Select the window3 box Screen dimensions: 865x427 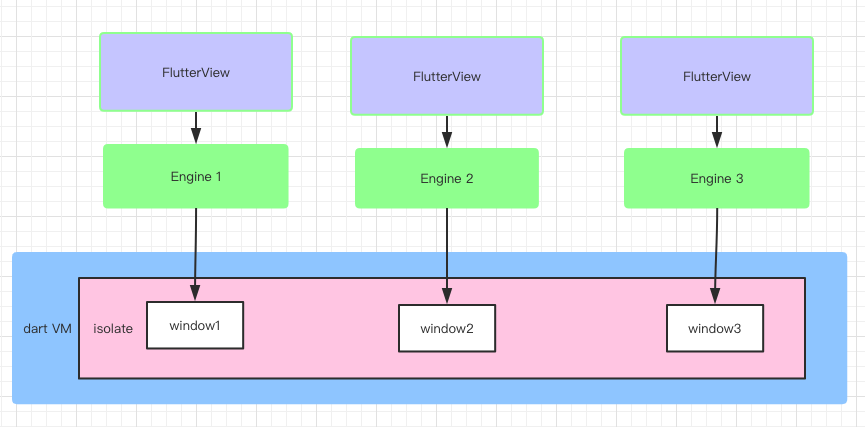point(715,328)
